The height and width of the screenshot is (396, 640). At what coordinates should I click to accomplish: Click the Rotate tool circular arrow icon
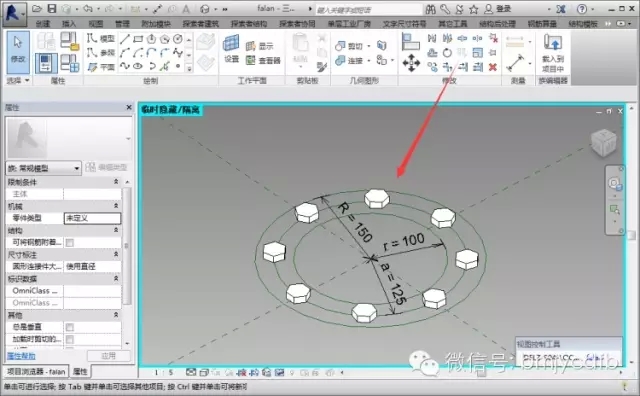coord(447,53)
